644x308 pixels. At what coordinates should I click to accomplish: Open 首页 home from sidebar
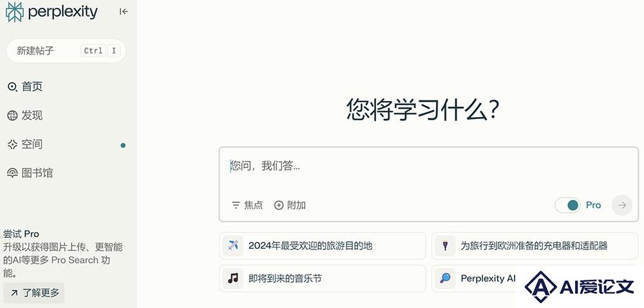click(25, 87)
